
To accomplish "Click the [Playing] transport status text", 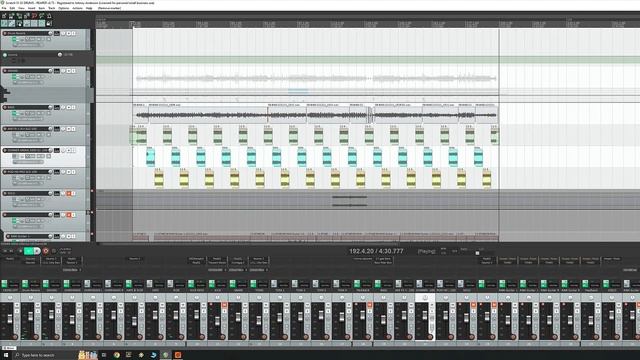I will click(x=427, y=251).
